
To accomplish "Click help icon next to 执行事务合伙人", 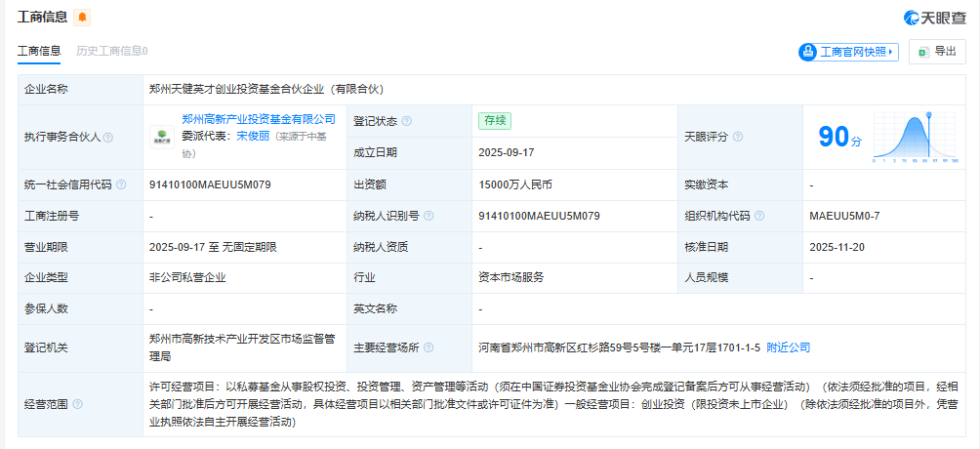I will point(108,138).
